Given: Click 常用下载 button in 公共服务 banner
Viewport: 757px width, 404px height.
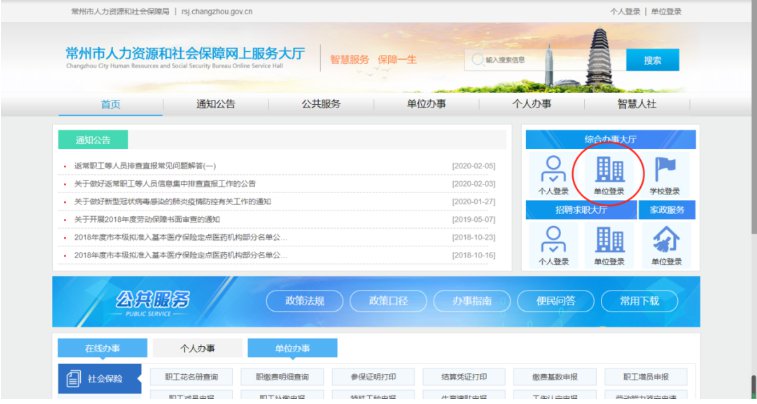Looking at the screenshot, I should click(639, 301).
